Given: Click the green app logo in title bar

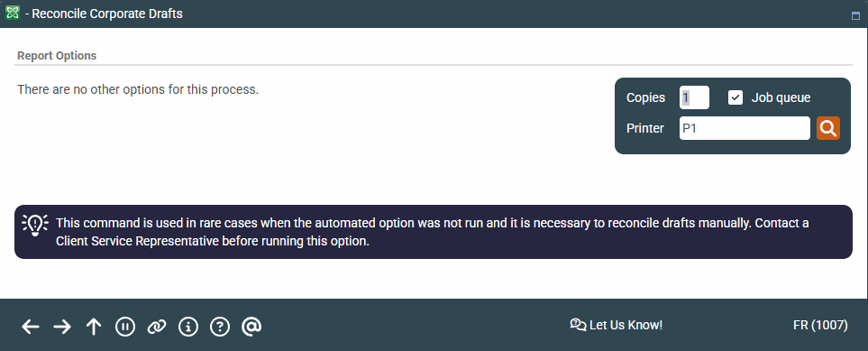Looking at the screenshot, I should click(13, 13).
